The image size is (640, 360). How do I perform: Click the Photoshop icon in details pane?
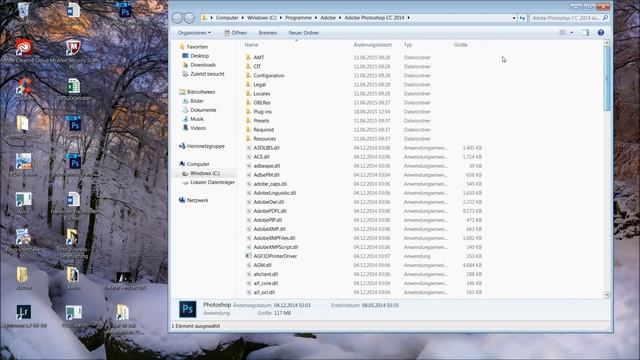pyautogui.click(x=187, y=309)
